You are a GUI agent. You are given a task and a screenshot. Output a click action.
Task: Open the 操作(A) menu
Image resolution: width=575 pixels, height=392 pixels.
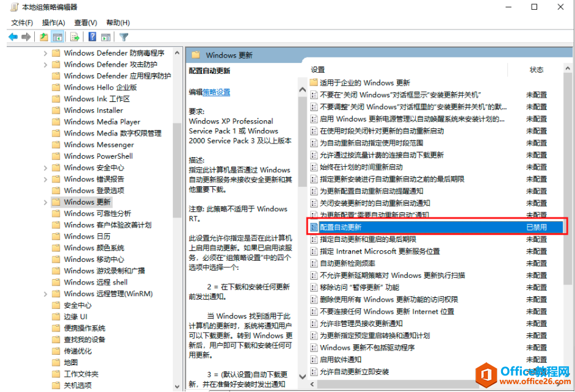(x=54, y=23)
